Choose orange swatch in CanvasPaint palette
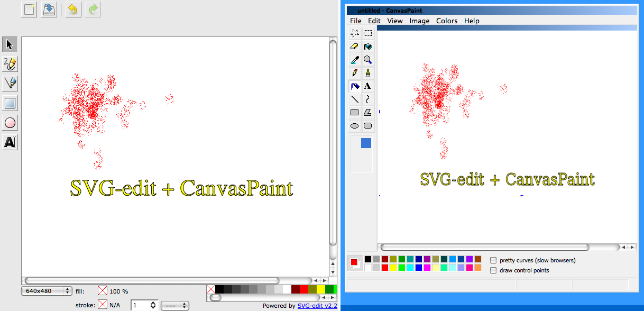This screenshot has height=311, width=644. tap(478, 268)
